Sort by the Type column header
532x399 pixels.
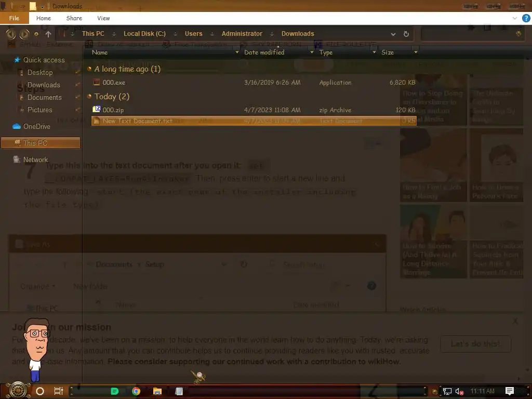326,52
